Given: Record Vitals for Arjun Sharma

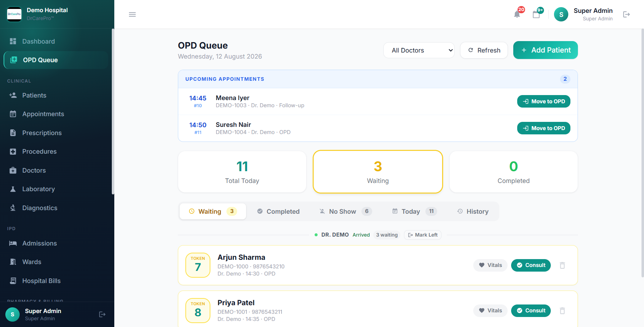Looking at the screenshot, I should pyautogui.click(x=490, y=265).
